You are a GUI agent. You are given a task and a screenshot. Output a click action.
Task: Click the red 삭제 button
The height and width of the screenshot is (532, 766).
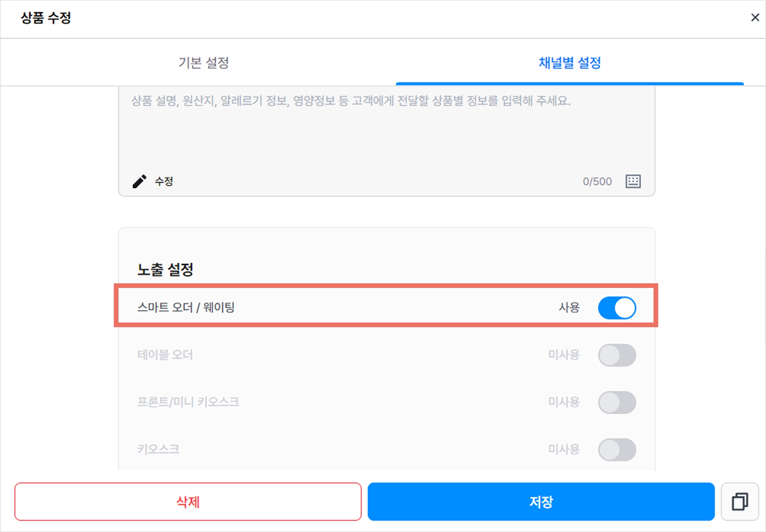[188, 501]
